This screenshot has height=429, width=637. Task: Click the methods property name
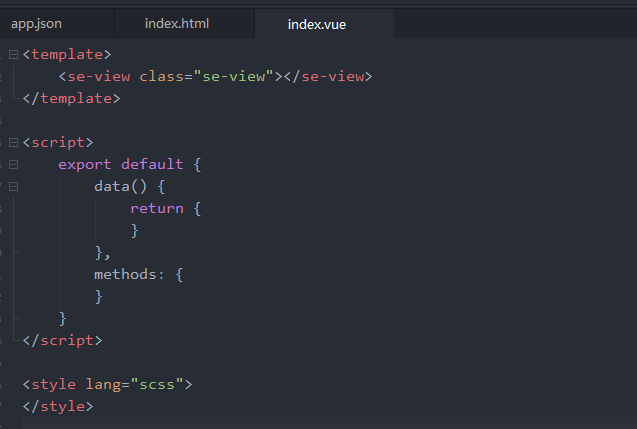[125, 275]
